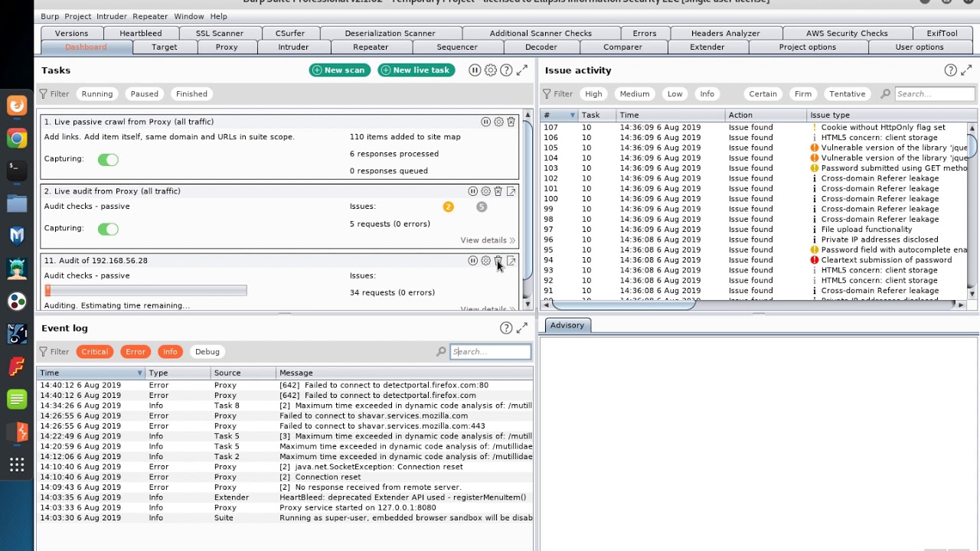Image resolution: width=980 pixels, height=551 pixels.
Task: Open the Terminal from the dock
Action: click(x=17, y=171)
